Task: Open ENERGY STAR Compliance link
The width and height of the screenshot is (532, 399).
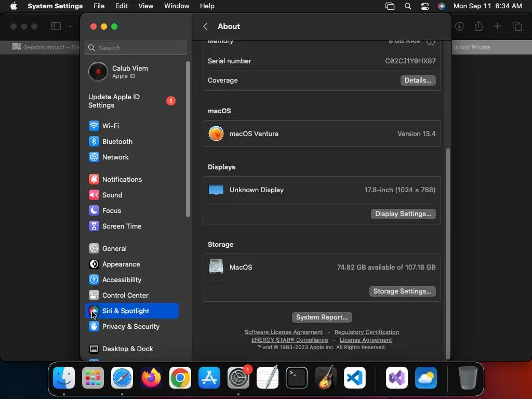Action: [289, 340]
